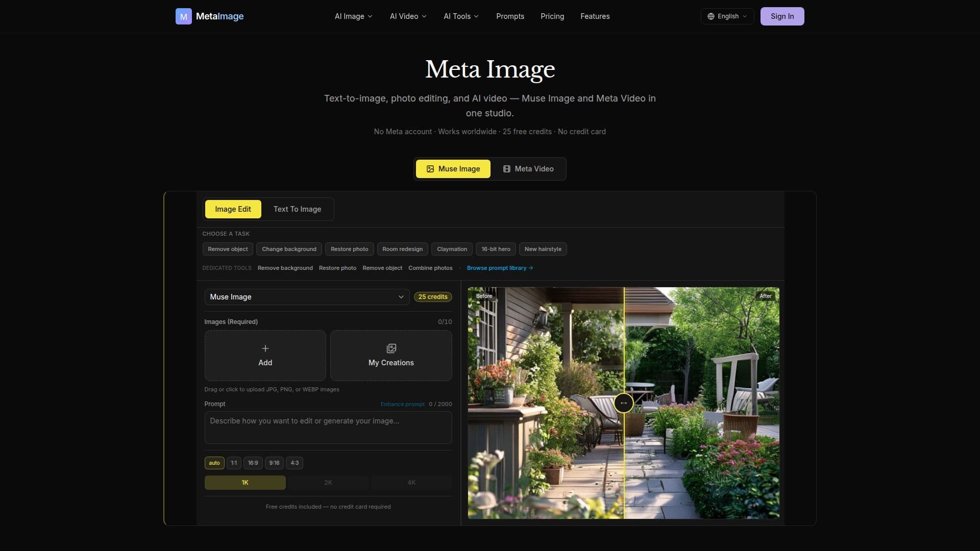
Task: Choose the Claymation task
Action: pyautogui.click(x=452, y=249)
